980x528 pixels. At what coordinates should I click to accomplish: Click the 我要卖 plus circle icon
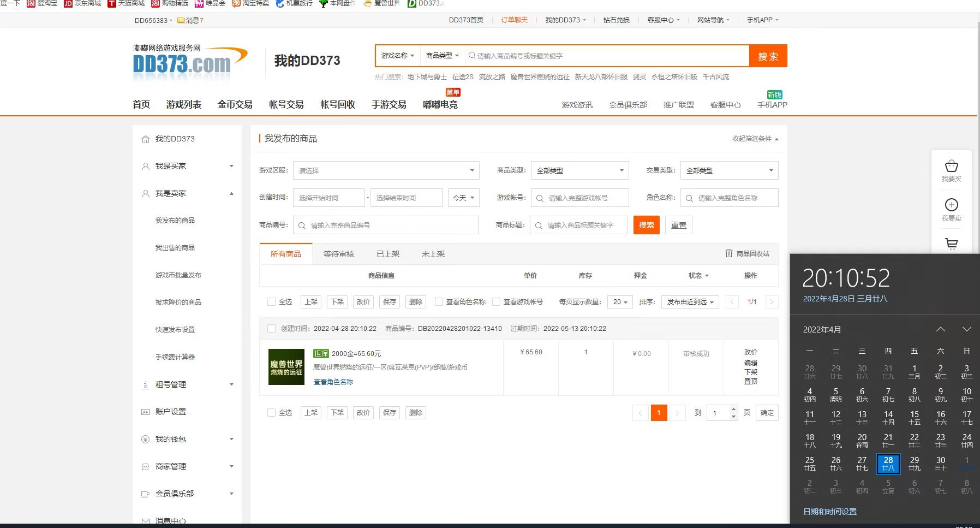coord(952,206)
